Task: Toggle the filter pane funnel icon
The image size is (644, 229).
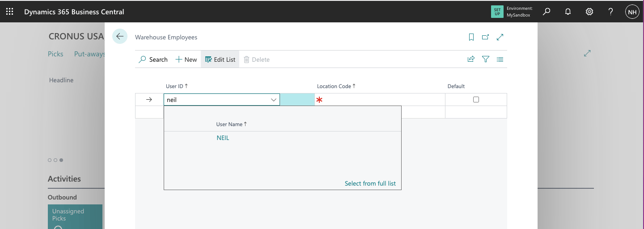Action: [486, 59]
